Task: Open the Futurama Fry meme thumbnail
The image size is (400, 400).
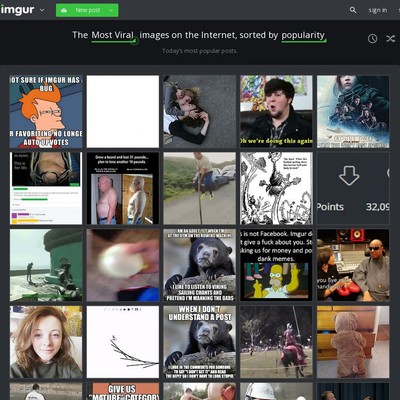Action: point(46,111)
